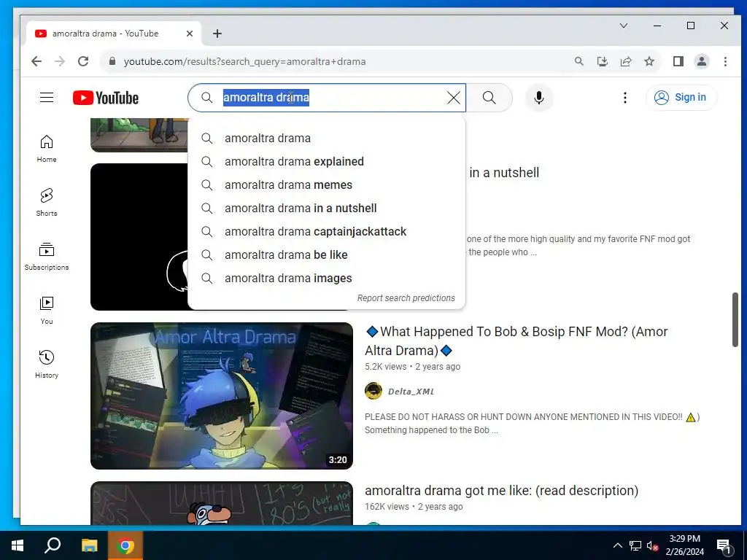Click the '162K views • 2 years ago' text

(x=414, y=507)
